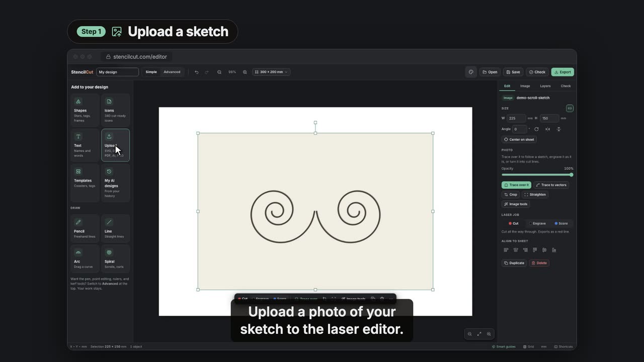The height and width of the screenshot is (362, 644).
Task: Delete the selected image
Action: [x=539, y=263]
